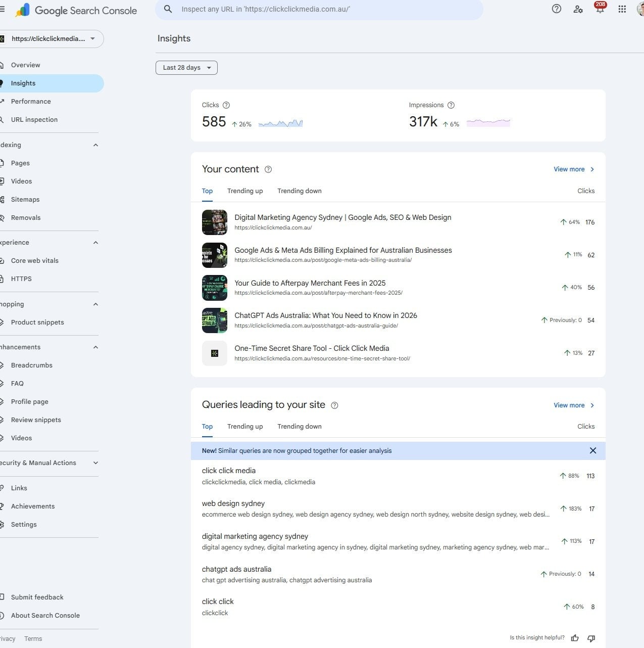Switch to Trending up in Your content
The height and width of the screenshot is (648, 644).
click(245, 191)
